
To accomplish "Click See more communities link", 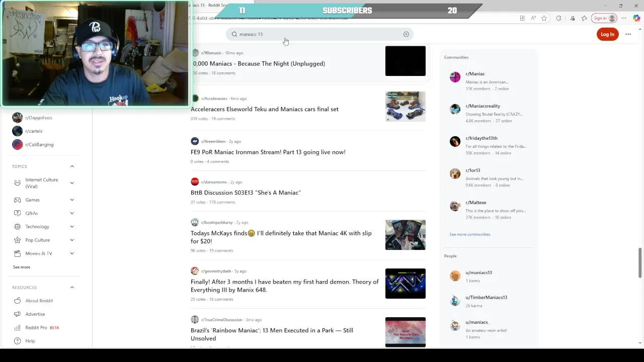I will coord(470,234).
